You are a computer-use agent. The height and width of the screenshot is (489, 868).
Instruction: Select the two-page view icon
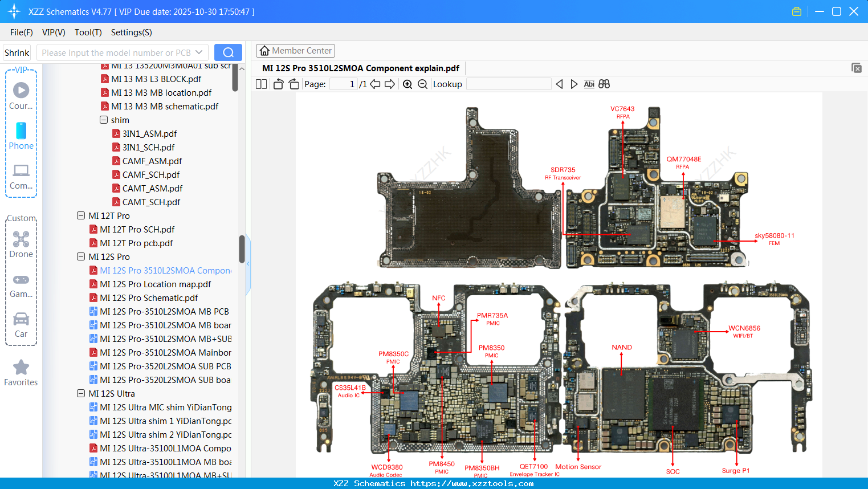click(x=260, y=84)
